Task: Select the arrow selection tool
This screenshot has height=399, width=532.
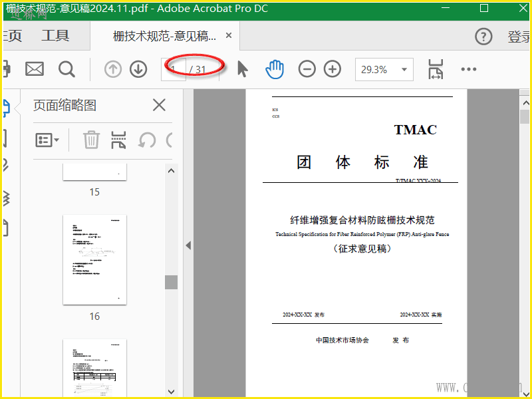Action: click(x=242, y=69)
